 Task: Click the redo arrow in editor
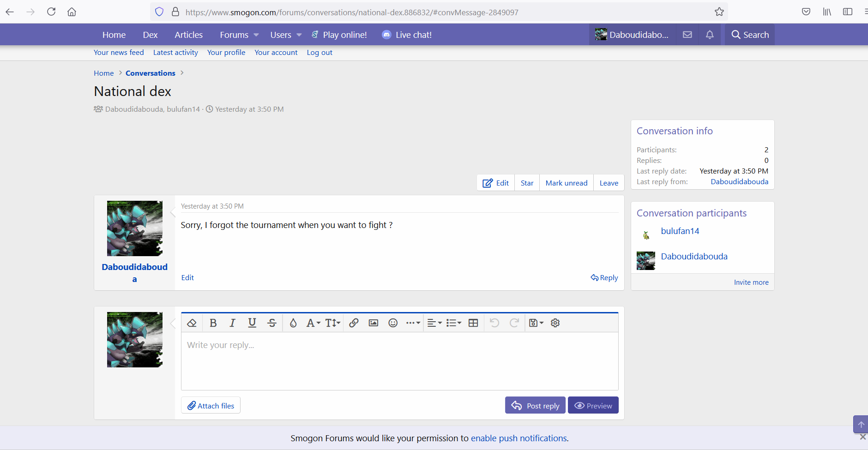[x=514, y=323]
